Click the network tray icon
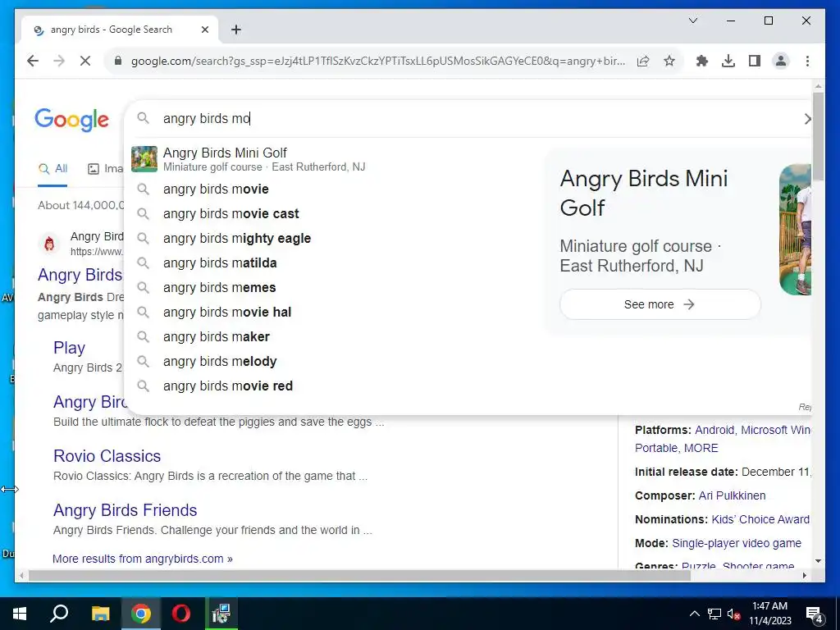Image resolution: width=840 pixels, height=630 pixels. [714, 614]
